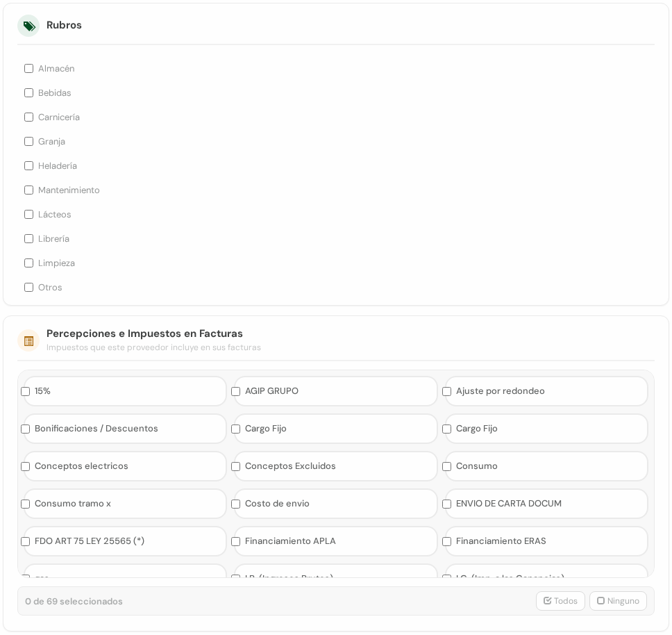Check the Financiamiento ERAS box
672x635 pixels.
[446, 541]
